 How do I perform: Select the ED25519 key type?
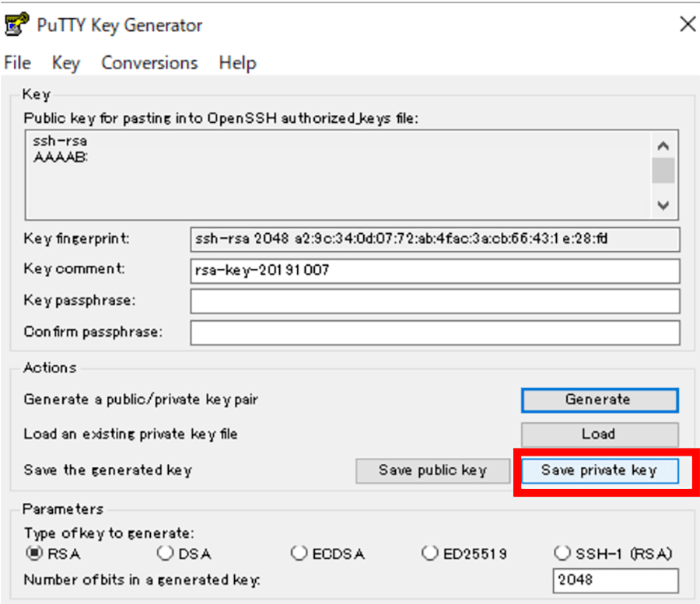tap(464, 553)
